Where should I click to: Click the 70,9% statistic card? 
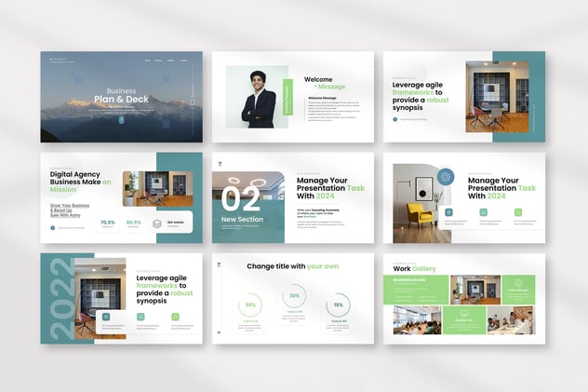108,223
